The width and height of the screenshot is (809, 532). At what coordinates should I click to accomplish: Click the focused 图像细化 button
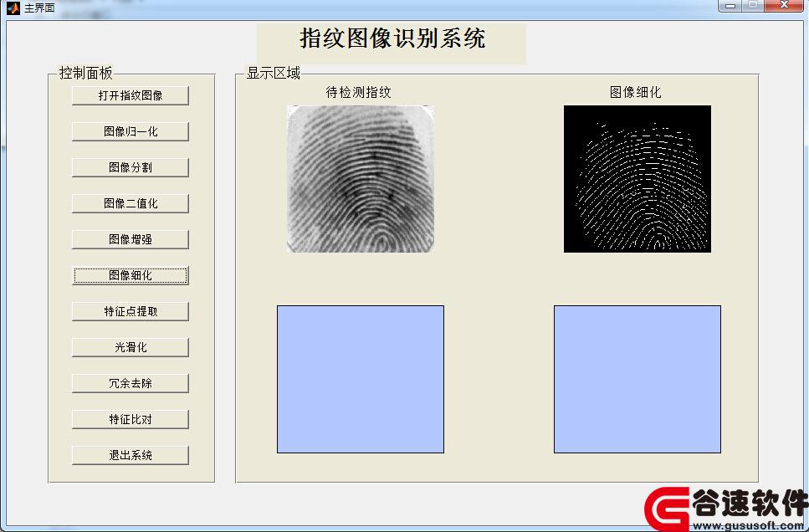[130, 275]
